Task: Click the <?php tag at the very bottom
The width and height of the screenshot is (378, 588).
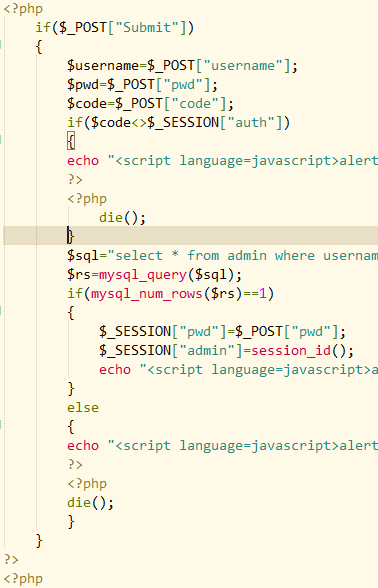Action: click(23, 579)
